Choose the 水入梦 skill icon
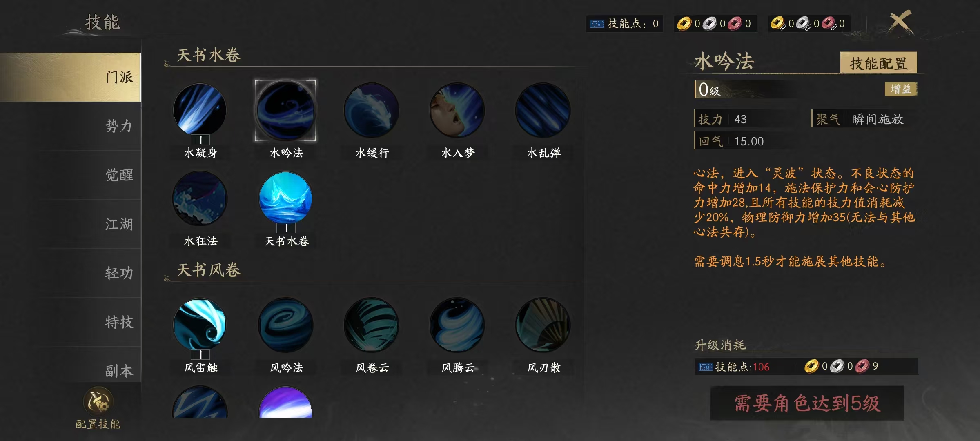Screen dimensions: 980x441 tap(457, 110)
